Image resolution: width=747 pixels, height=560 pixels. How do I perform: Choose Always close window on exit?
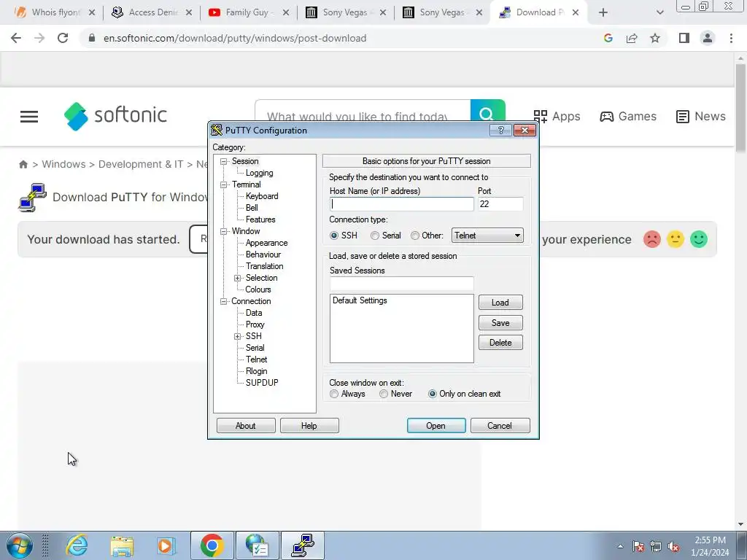coord(334,394)
